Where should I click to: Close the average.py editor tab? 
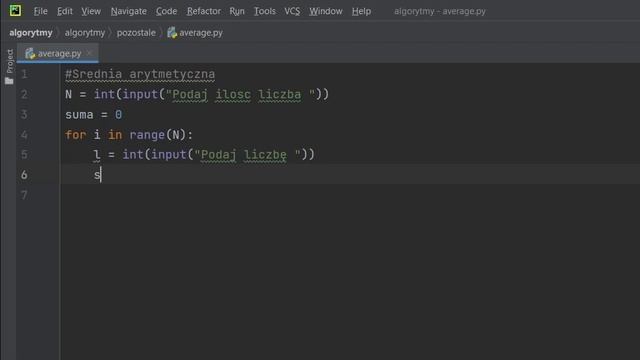coord(89,53)
